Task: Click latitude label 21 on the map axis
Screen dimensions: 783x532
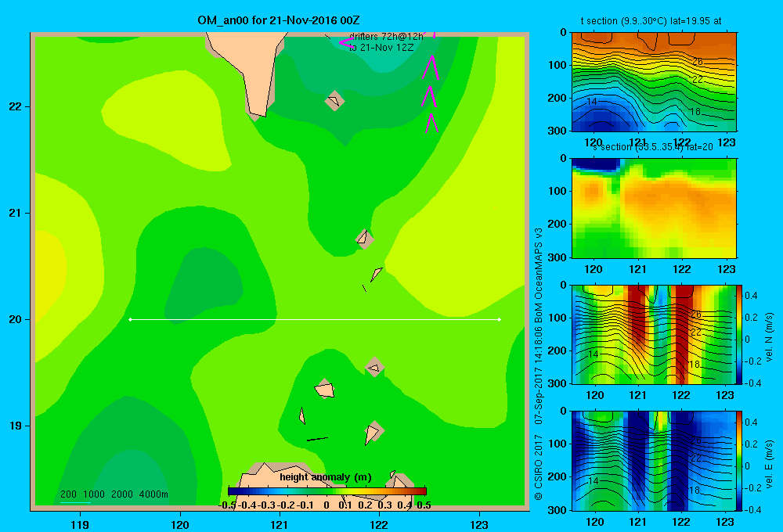Action: 15,213
